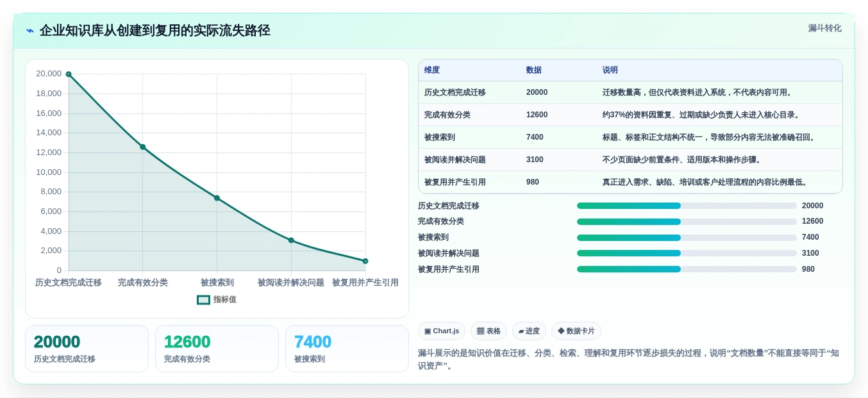Screen dimensions: 868x398
Task: Click the chart point for 完成有效分类
Action: coord(143,147)
